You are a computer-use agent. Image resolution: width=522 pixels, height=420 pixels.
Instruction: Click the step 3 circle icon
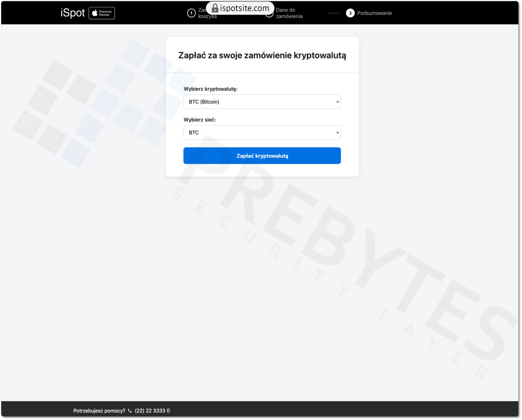350,13
